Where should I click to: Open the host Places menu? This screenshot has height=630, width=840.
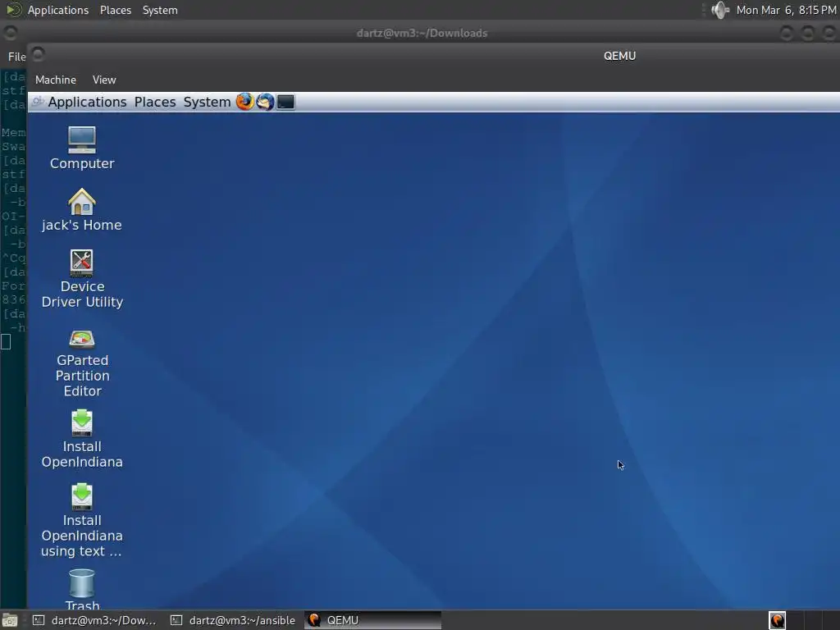pyautogui.click(x=115, y=10)
